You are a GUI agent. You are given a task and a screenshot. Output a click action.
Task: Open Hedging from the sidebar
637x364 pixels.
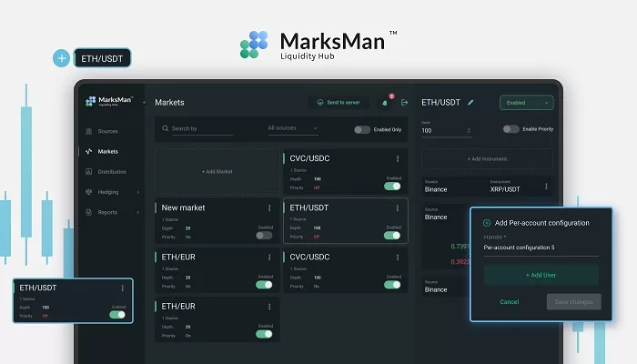tap(108, 192)
